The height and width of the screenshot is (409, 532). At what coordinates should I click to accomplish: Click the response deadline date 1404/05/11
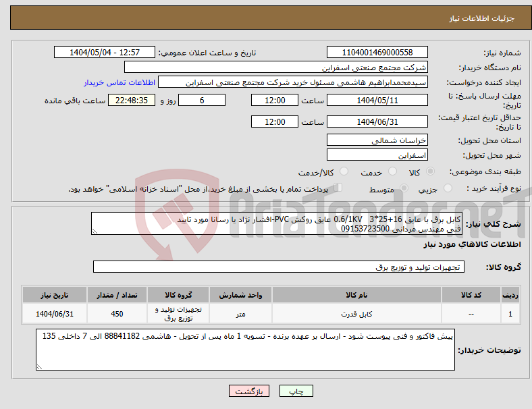[x=377, y=100]
